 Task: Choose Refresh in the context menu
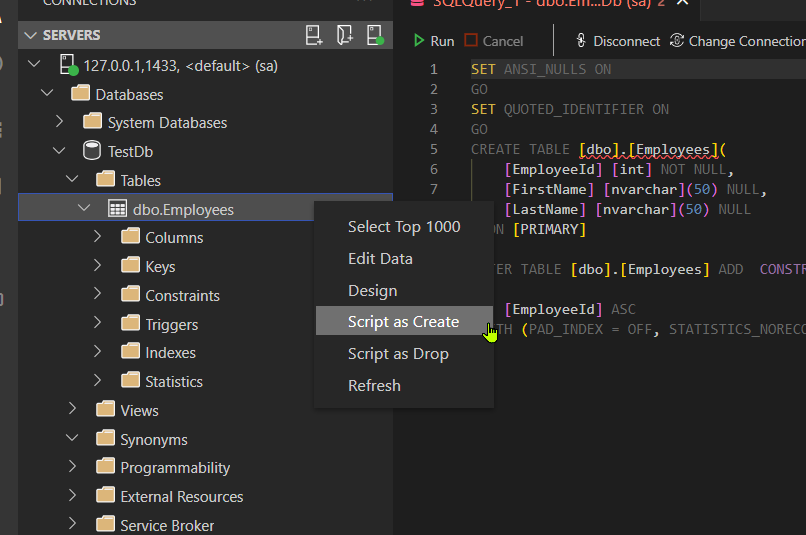coord(404,385)
